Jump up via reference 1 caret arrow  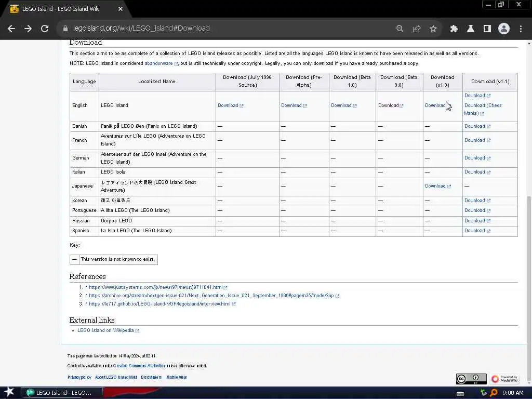point(86,287)
